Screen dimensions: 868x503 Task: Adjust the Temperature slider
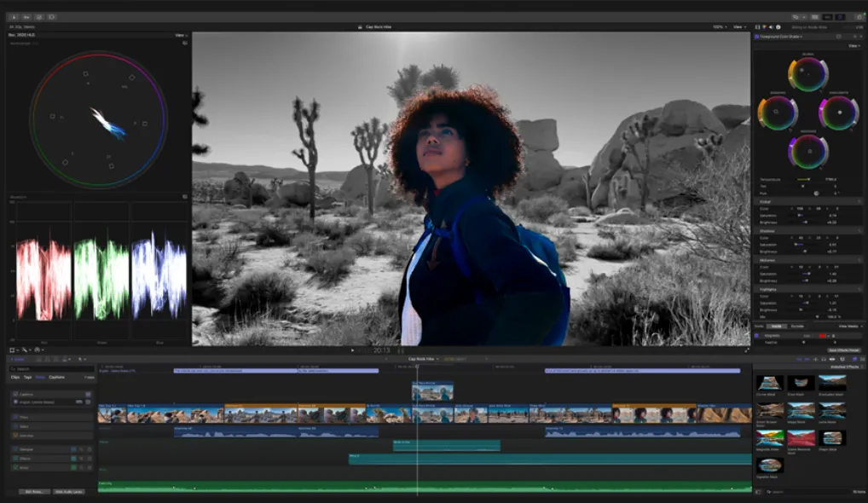tap(804, 179)
